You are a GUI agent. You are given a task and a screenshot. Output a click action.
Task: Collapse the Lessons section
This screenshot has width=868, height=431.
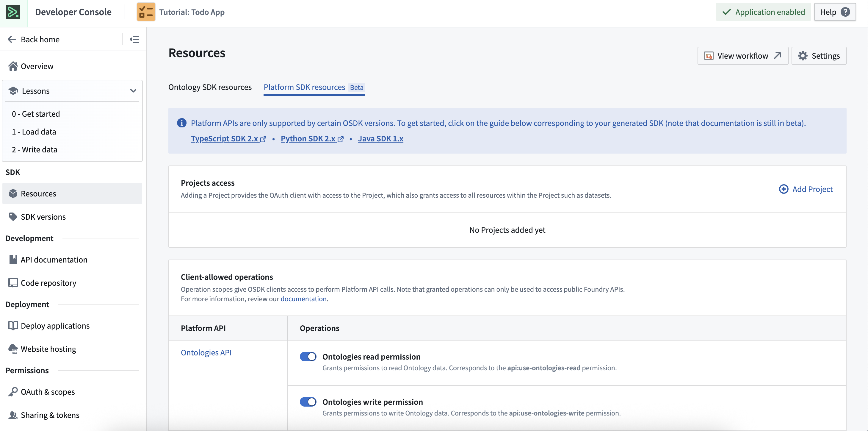tap(133, 91)
